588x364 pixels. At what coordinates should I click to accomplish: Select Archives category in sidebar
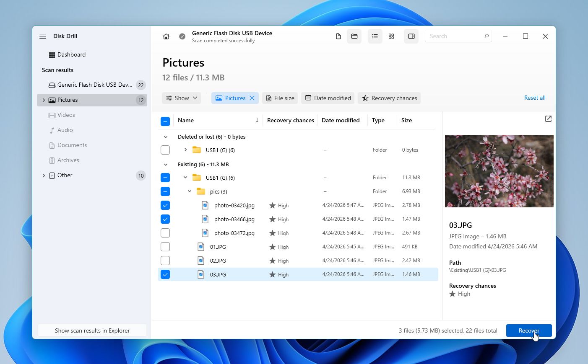[92, 160]
